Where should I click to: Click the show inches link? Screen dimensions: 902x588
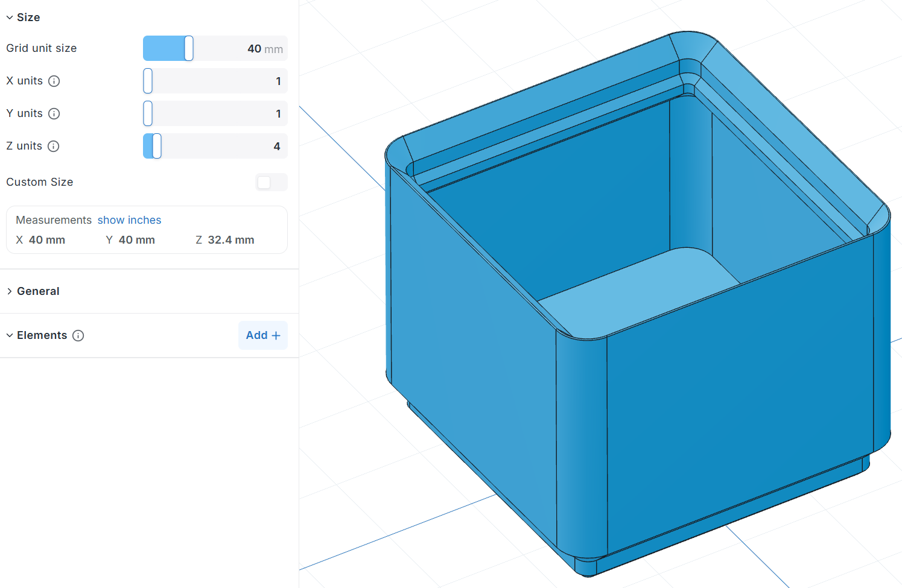coord(130,220)
